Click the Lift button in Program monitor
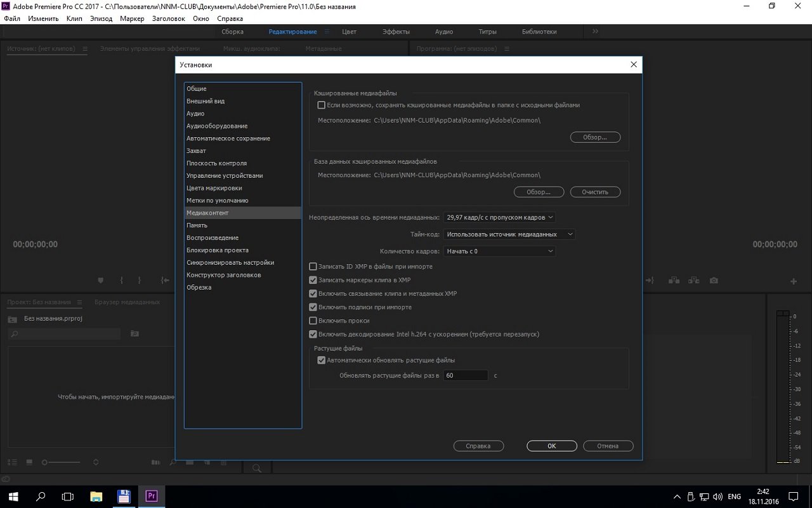The height and width of the screenshot is (508, 812). [x=673, y=281]
